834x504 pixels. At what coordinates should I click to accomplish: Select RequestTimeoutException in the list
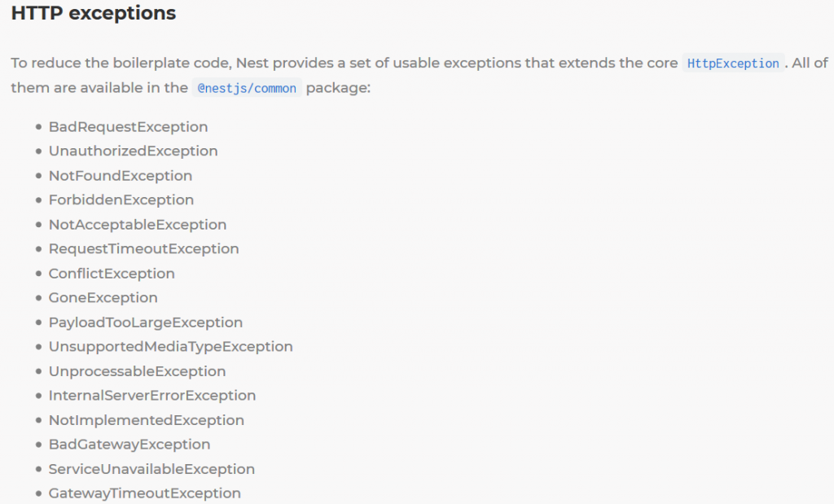(x=143, y=249)
